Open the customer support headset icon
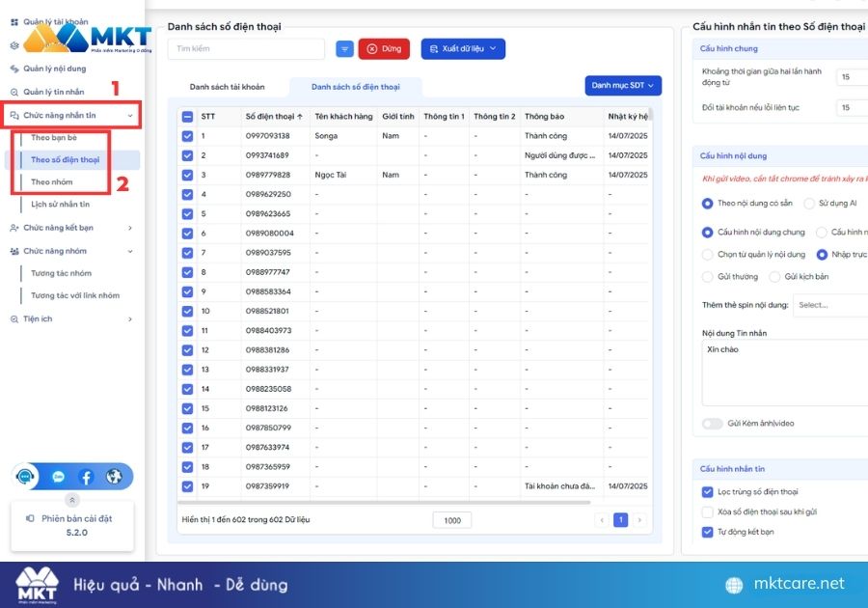The image size is (868, 608). point(25,476)
